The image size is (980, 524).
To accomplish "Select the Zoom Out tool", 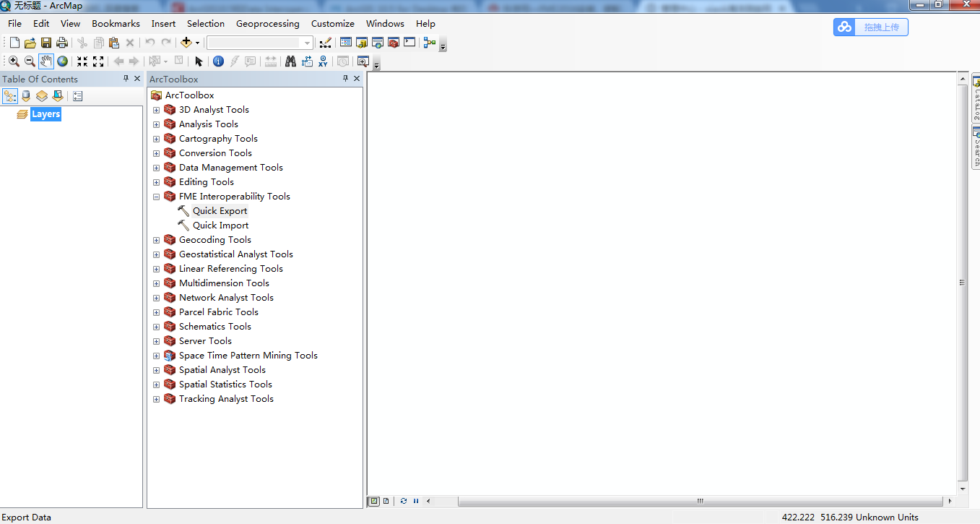I will tap(30, 61).
